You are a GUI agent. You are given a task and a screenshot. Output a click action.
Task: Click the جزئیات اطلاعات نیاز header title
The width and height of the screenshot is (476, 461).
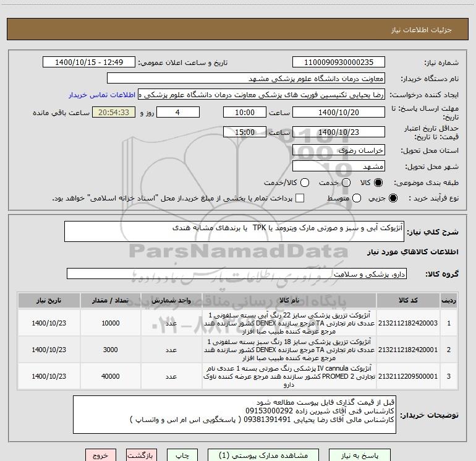point(421,30)
